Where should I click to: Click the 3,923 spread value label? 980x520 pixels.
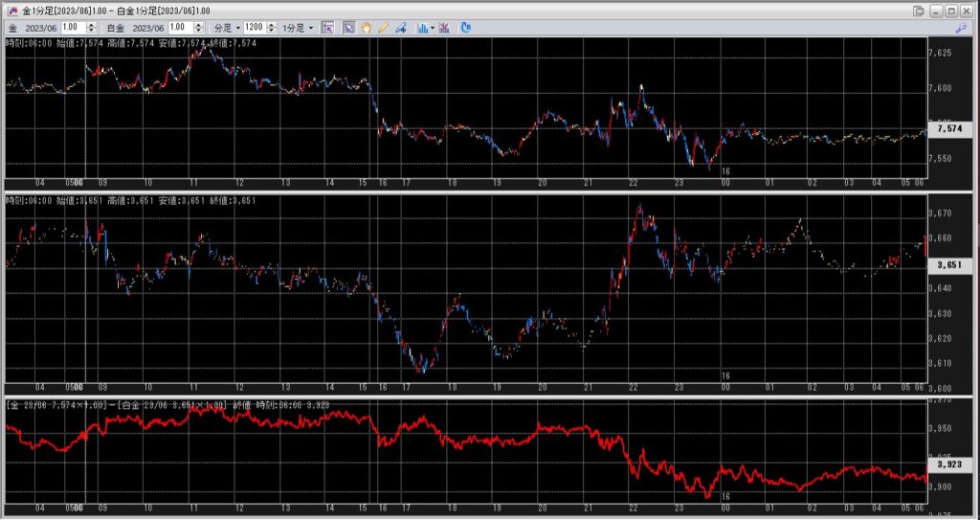(x=949, y=463)
